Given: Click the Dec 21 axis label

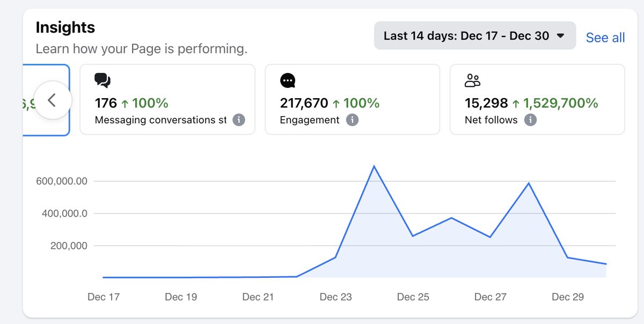Looking at the screenshot, I should coord(258,297).
